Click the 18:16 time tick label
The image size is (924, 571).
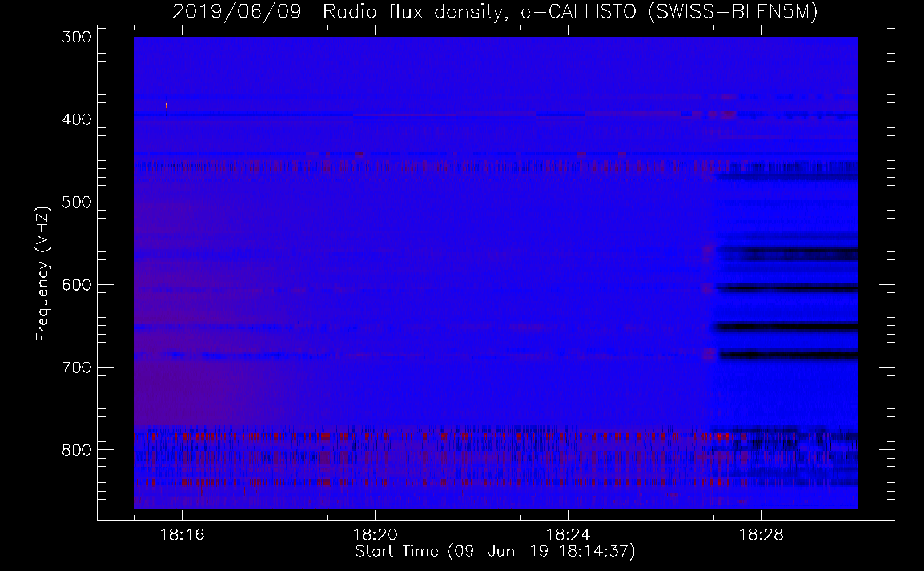[182, 535]
